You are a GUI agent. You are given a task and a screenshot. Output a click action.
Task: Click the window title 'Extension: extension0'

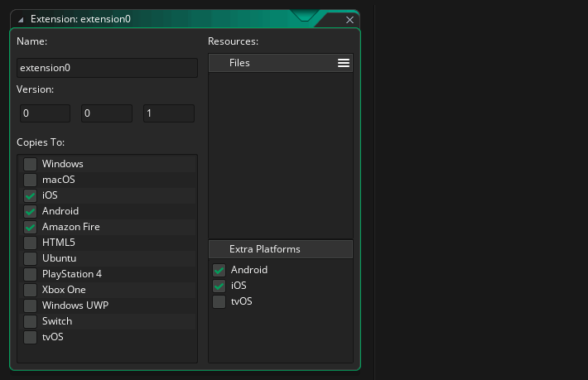(x=80, y=19)
